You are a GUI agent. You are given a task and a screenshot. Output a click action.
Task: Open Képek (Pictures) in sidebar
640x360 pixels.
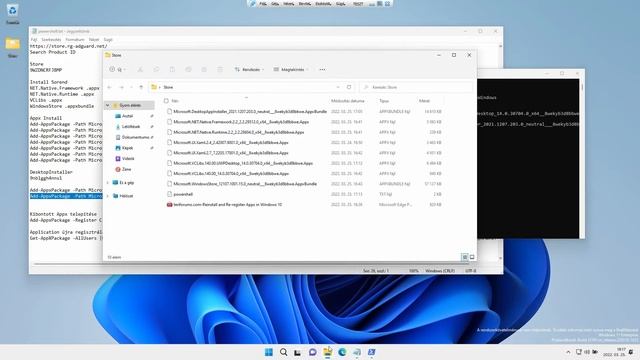pos(127,148)
